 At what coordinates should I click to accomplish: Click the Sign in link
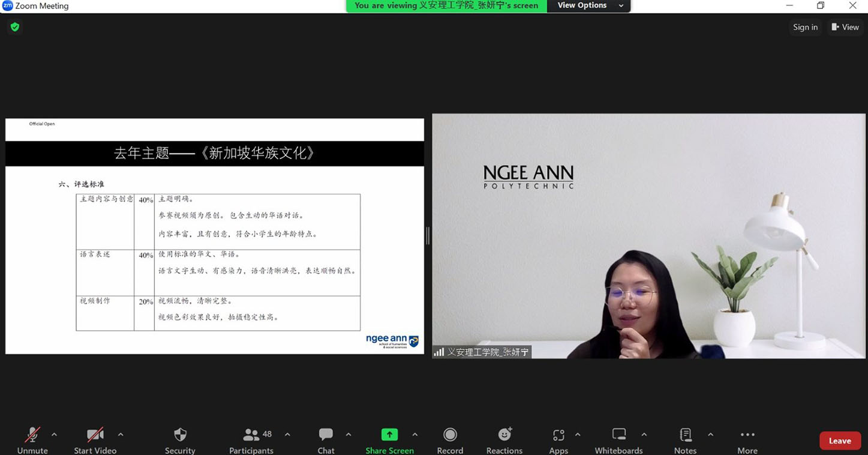[x=805, y=27]
